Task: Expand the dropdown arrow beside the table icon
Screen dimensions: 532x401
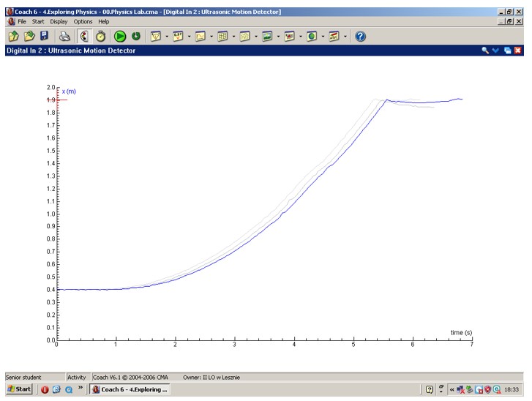Action: pyautogui.click(x=234, y=36)
